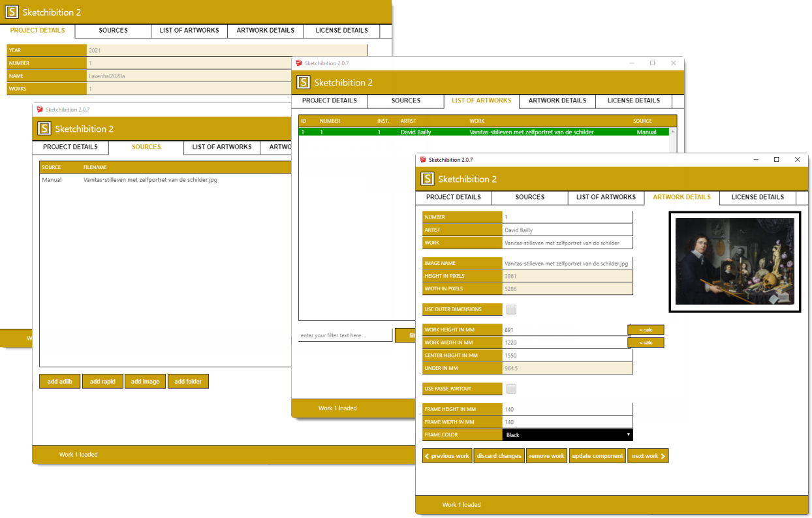The image size is (812, 518).
Task: Click add adlib button in Sources window
Action: click(x=60, y=382)
